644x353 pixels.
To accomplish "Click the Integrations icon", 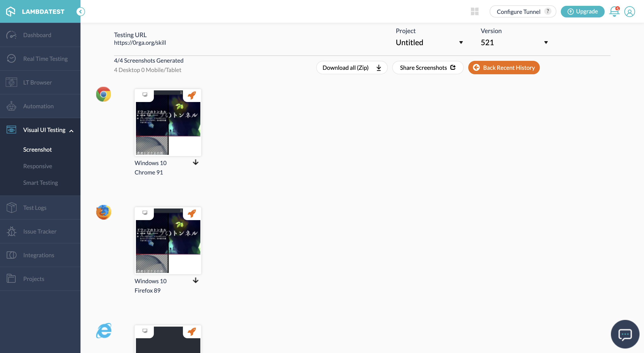I will [x=11, y=255].
